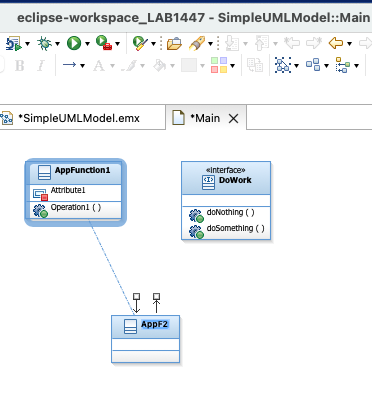Open dropdown next to check-with-pencil icon

tap(153, 44)
